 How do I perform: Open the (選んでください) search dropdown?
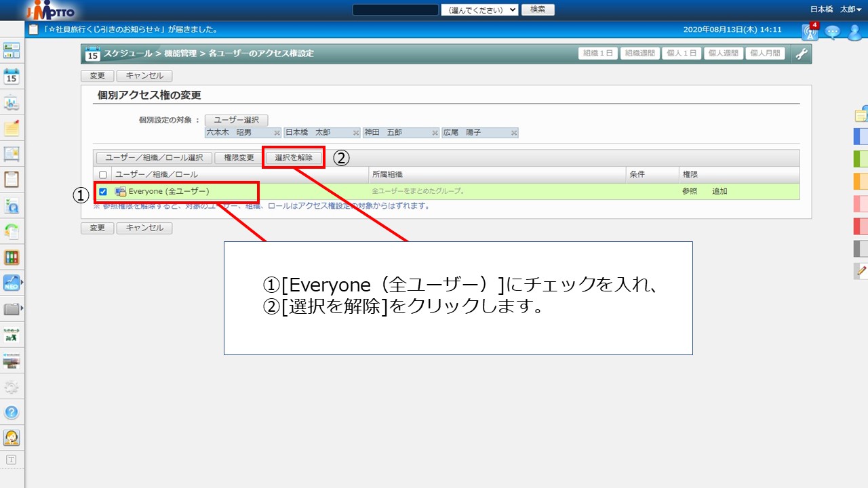[479, 9]
